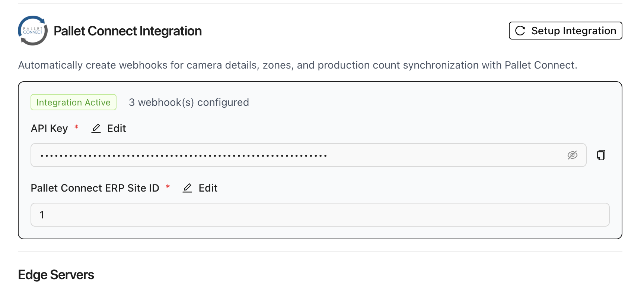Open the Edit option for API Key
The height and width of the screenshot is (287, 644).
[x=116, y=128]
